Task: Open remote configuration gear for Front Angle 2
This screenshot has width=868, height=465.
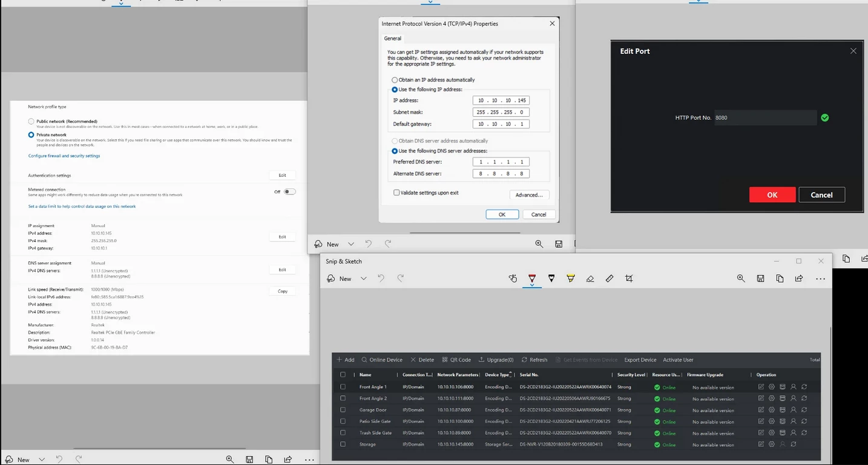Action: click(772, 398)
